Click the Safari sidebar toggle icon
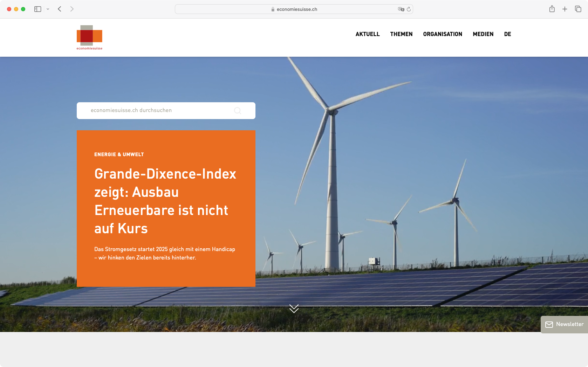 [38, 9]
